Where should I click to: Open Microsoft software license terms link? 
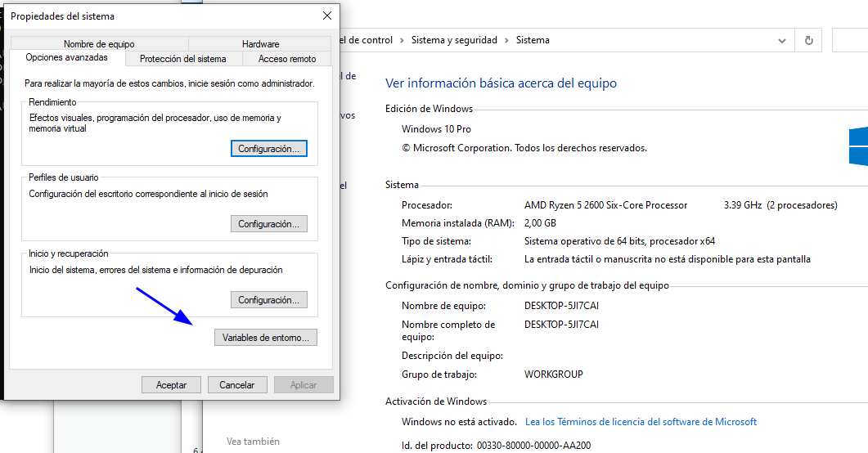click(641, 422)
